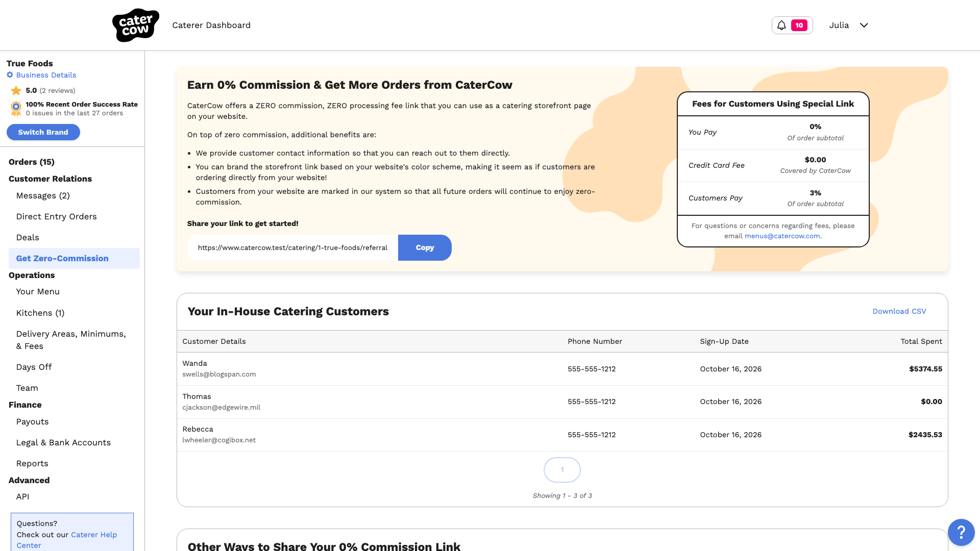Open the notifications bell
The height and width of the screenshot is (551, 980).
tap(781, 25)
